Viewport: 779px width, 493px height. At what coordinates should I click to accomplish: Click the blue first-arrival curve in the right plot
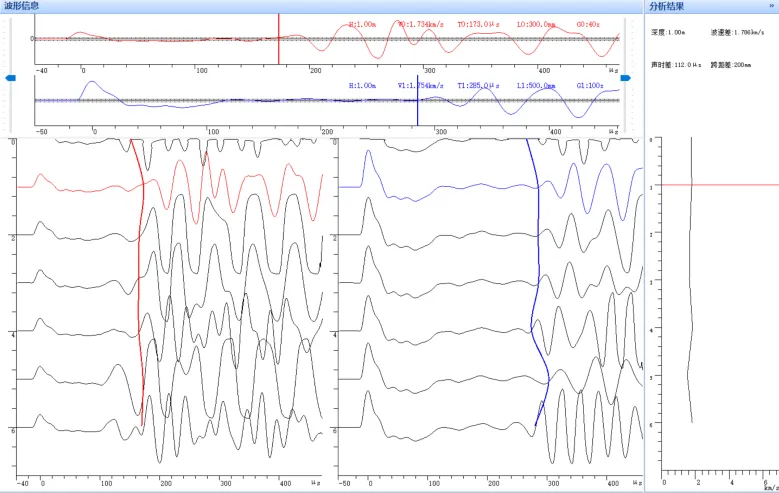(538, 300)
